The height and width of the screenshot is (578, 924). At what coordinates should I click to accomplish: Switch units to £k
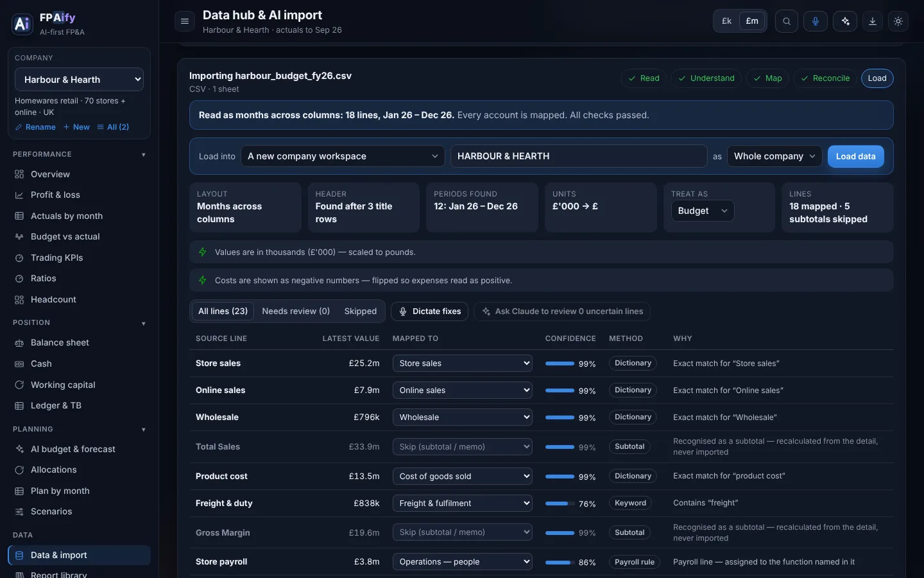[727, 21]
